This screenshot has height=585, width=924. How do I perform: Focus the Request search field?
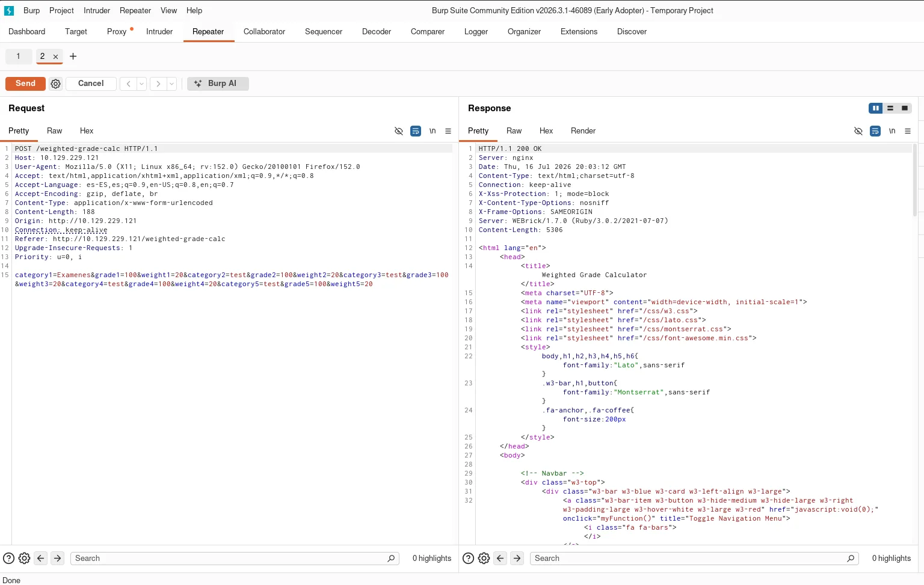point(235,559)
